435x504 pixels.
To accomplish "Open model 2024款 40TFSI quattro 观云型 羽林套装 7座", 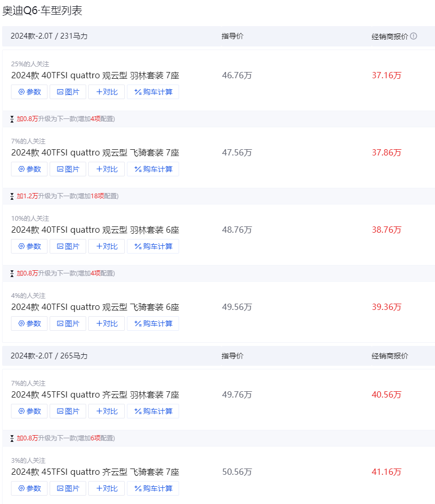I will coord(95,76).
